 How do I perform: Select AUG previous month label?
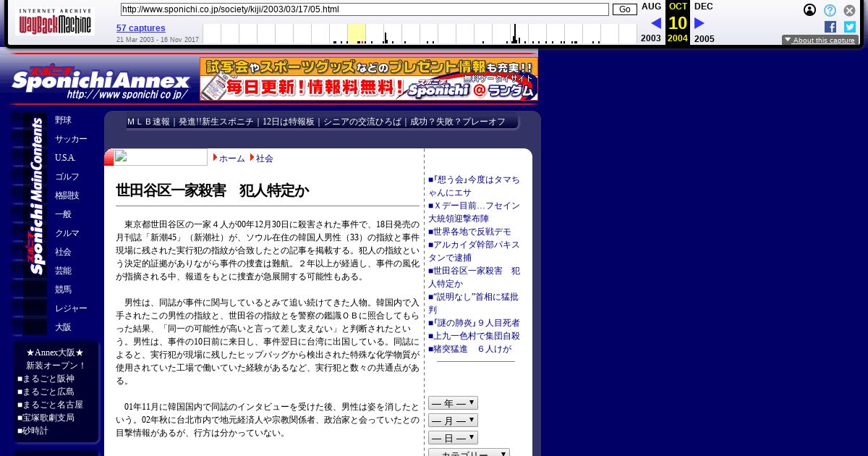pos(651,7)
